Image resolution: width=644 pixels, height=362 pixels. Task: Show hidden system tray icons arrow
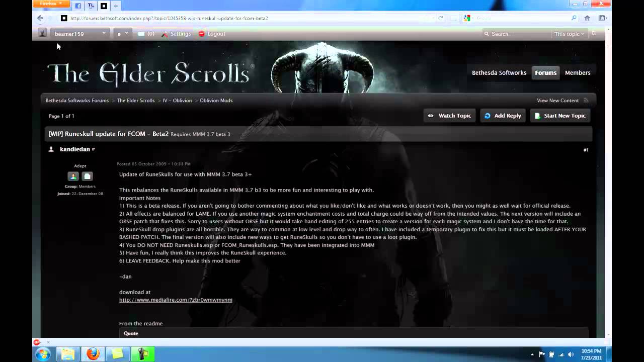[x=532, y=354]
